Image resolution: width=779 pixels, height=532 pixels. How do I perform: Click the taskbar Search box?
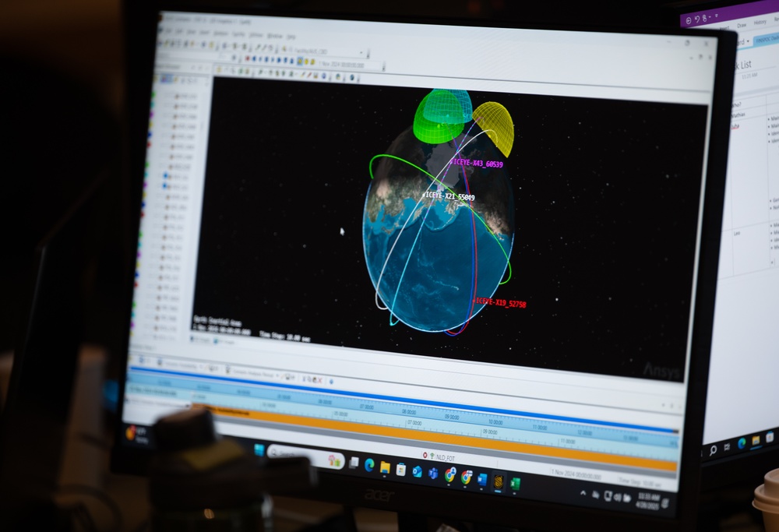click(x=305, y=456)
